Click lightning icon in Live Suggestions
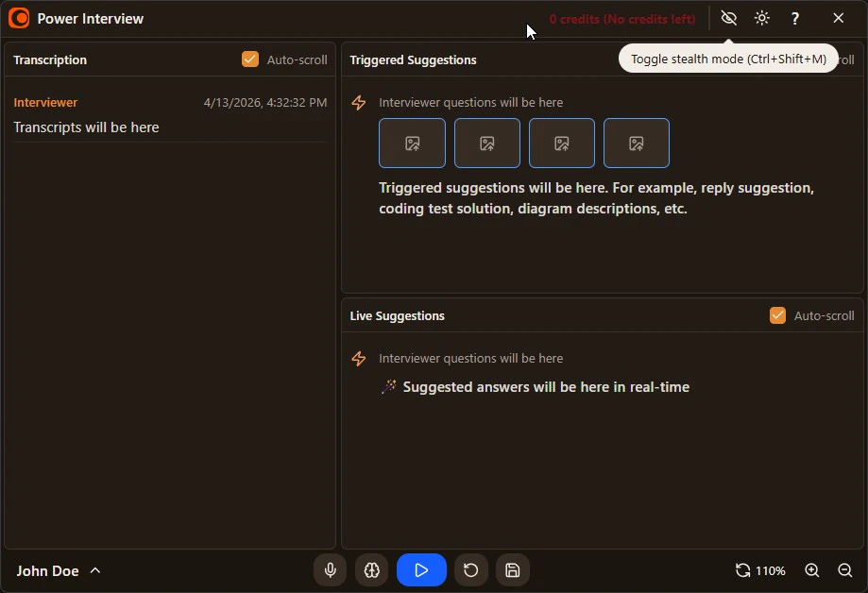868x593 pixels. [359, 358]
